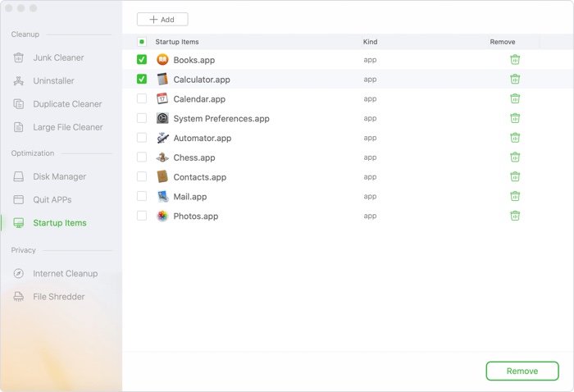This screenshot has height=392, width=574.
Task: Click the Automator.app robot icon
Action: tap(162, 138)
